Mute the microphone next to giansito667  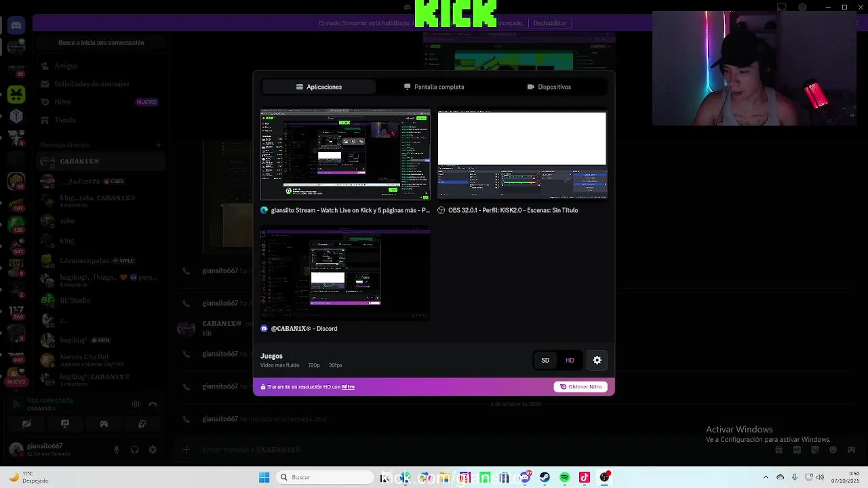tap(117, 449)
